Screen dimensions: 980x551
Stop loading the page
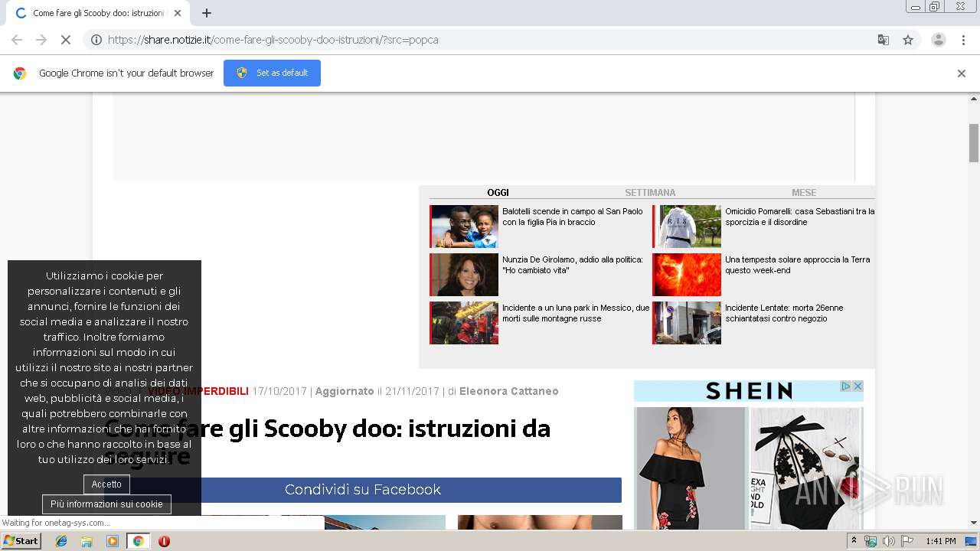(x=66, y=40)
